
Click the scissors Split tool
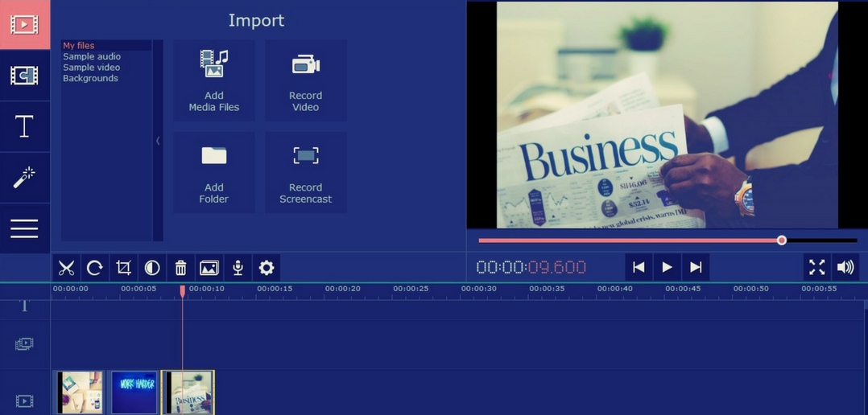(67, 268)
